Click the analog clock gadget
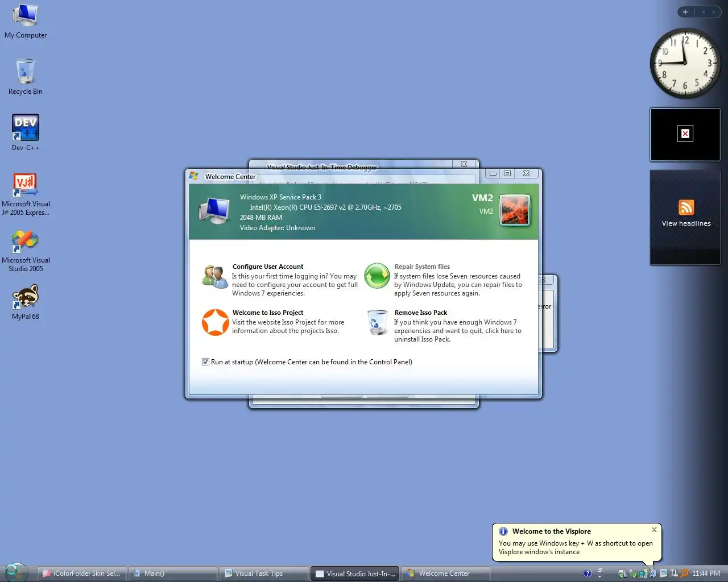 [685, 63]
